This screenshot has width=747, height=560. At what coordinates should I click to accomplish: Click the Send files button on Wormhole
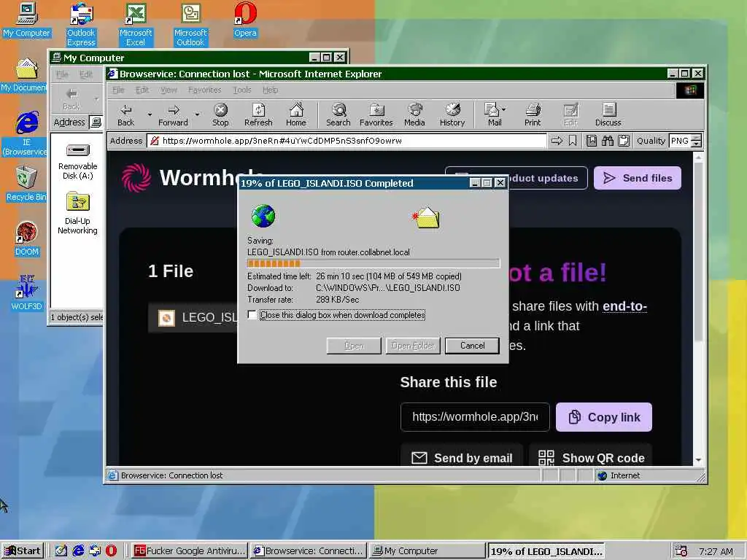tap(638, 178)
